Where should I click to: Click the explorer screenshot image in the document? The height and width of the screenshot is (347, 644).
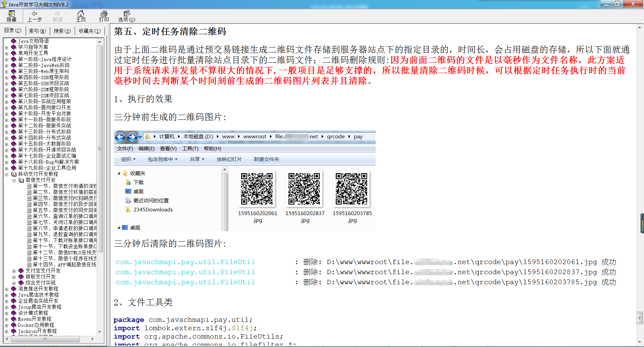[245, 181]
